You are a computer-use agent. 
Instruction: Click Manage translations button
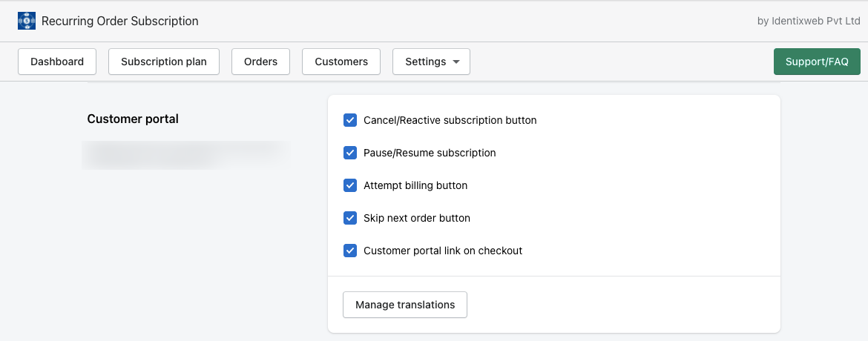coord(405,305)
